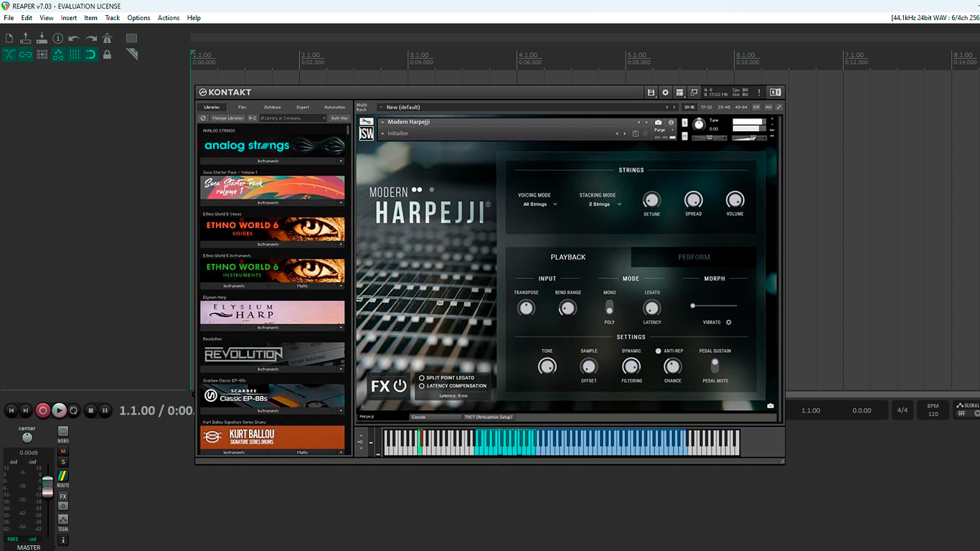This screenshot has width=980, height=551.
Task: Click the A-Z sort button in Kontakt browser
Action: pyautogui.click(x=253, y=118)
